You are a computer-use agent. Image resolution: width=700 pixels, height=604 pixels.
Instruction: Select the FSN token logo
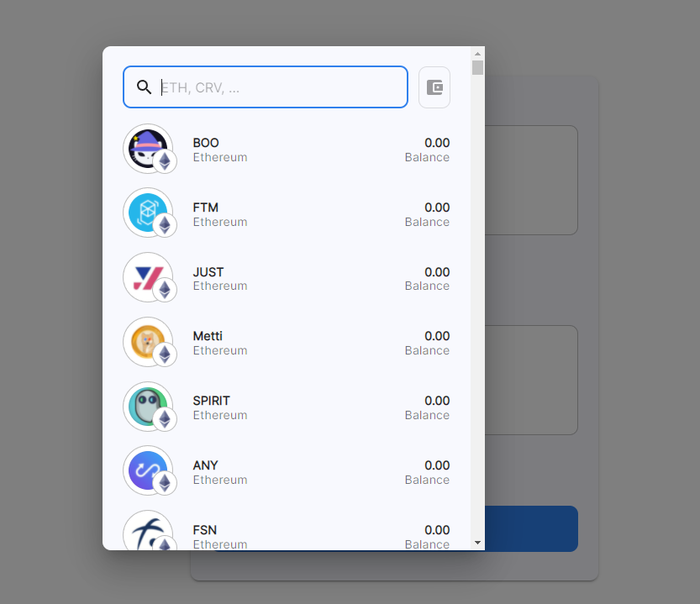148,530
